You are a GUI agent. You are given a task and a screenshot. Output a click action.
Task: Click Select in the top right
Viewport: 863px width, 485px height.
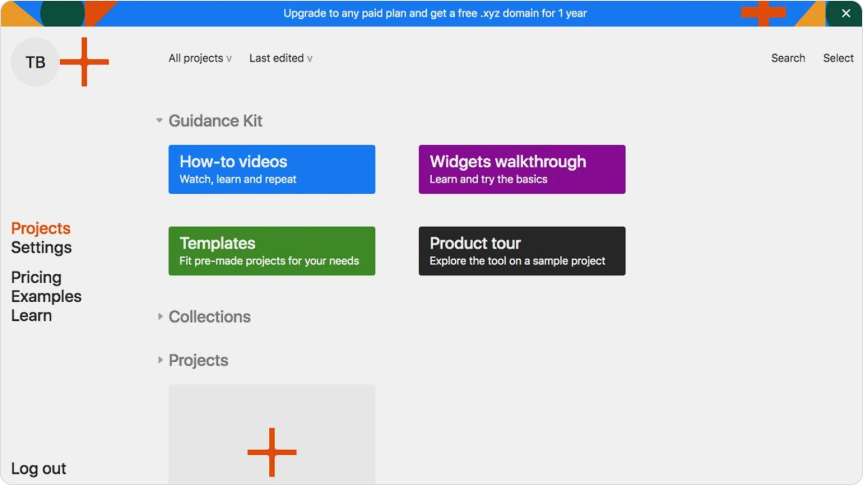(x=838, y=58)
